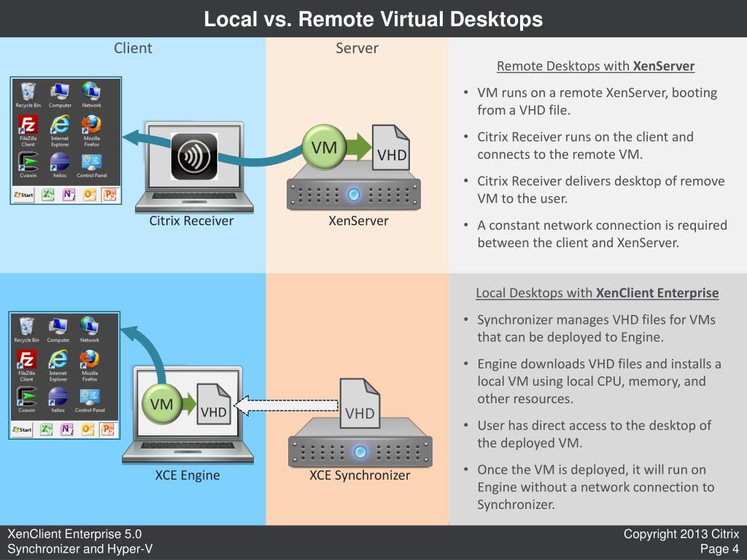Open Cvawin icon on Citrix Receiver desktop

tap(28, 165)
